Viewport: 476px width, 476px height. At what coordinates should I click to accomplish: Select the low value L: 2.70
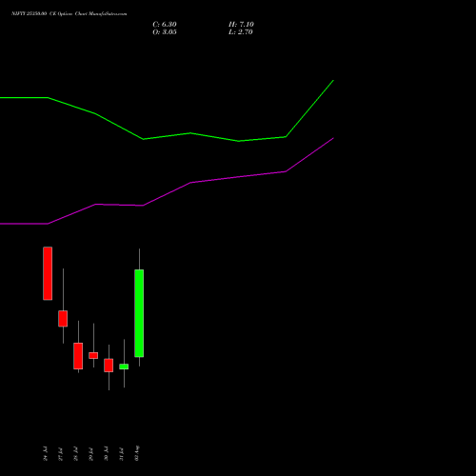[x=241, y=32]
